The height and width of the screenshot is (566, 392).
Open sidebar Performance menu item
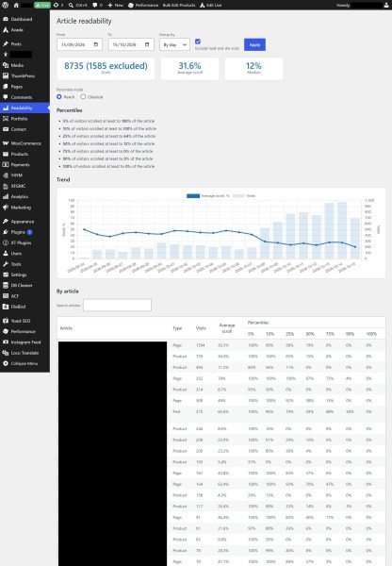point(24,331)
